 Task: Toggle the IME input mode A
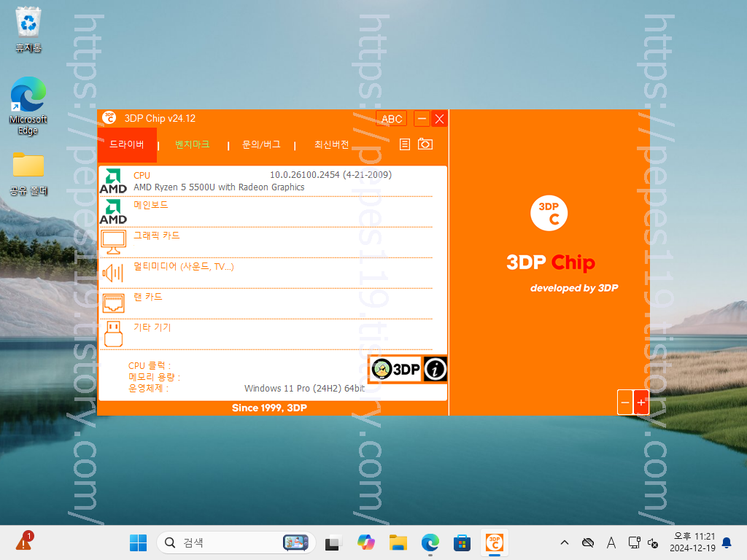tap(611, 542)
